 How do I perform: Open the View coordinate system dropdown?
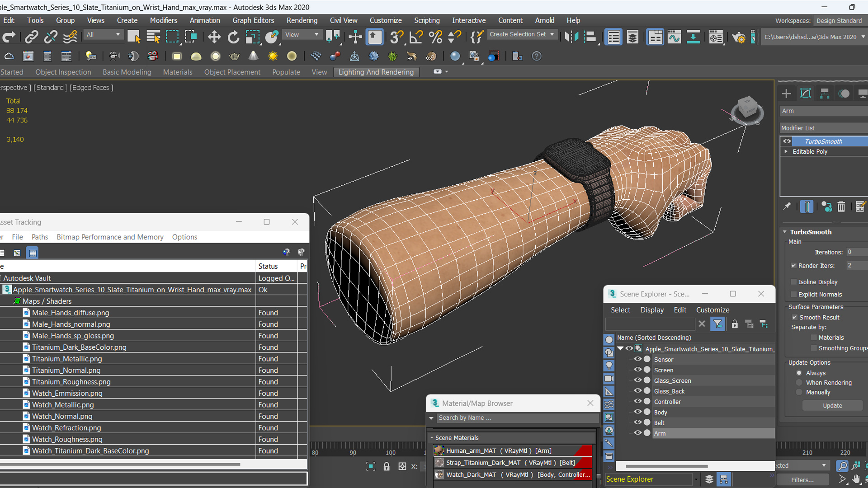pyautogui.click(x=302, y=34)
